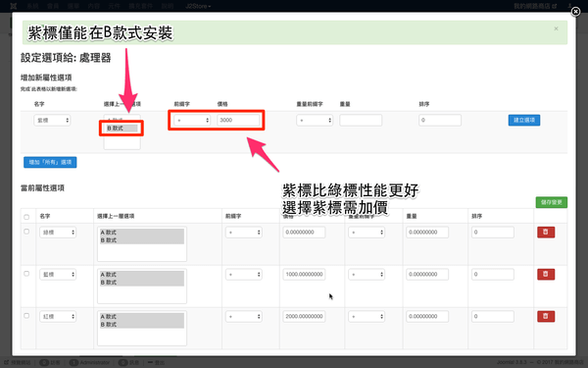
Task: Click the 排序 field in the 紅標 row
Action: click(x=492, y=316)
